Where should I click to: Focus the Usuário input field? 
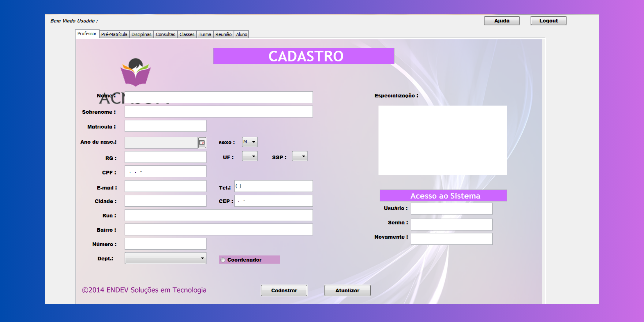click(452, 209)
